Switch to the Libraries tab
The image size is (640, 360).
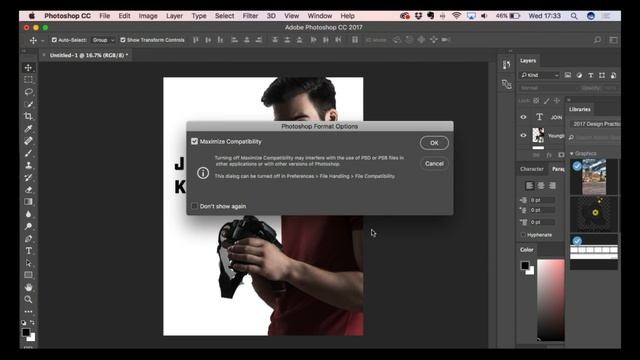pyautogui.click(x=580, y=109)
